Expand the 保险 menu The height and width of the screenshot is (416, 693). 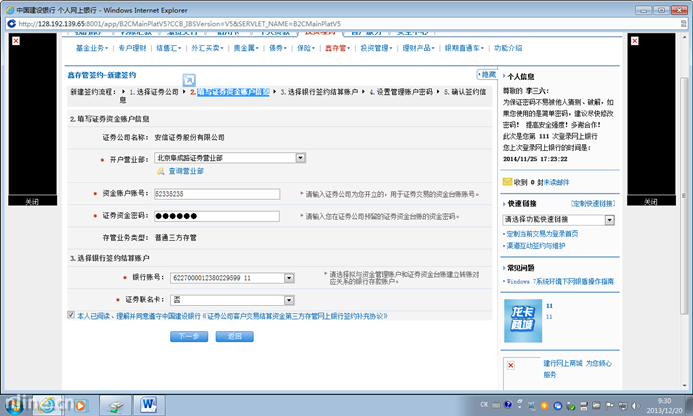(x=306, y=48)
